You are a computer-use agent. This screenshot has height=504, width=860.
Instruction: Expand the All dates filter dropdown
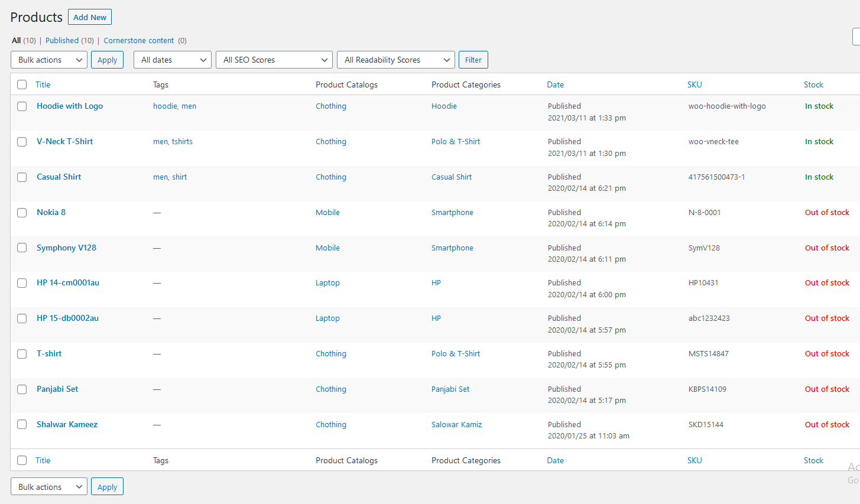tap(173, 60)
